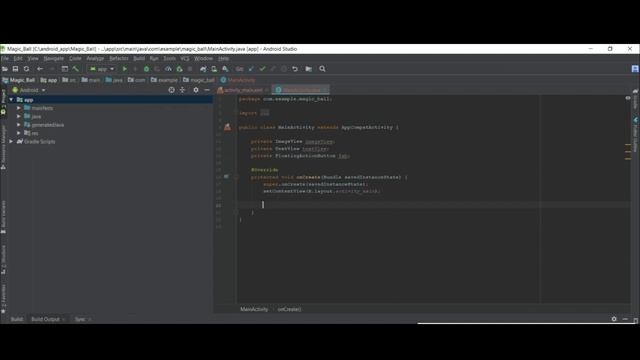The width and height of the screenshot is (640, 360).
Task: Open the File menu
Action: coord(5,58)
